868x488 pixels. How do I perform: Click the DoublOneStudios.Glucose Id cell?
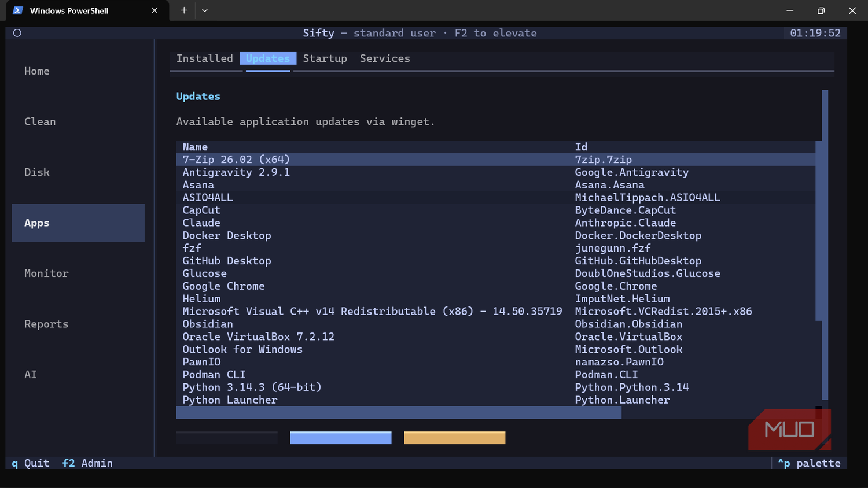point(648,273)
